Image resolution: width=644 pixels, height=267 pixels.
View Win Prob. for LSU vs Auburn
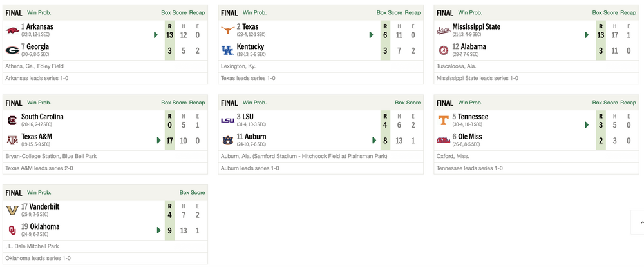[x=255, y=103]
